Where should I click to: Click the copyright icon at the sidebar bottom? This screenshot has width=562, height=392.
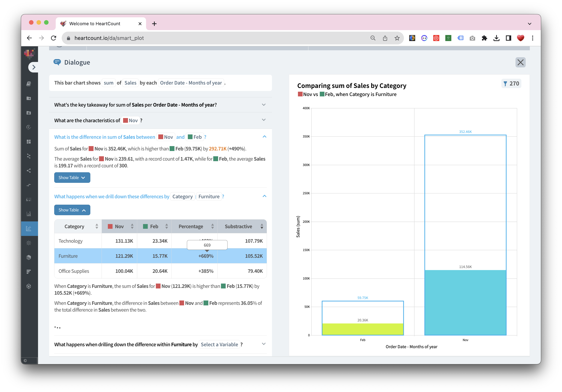[x=25, y=361]
